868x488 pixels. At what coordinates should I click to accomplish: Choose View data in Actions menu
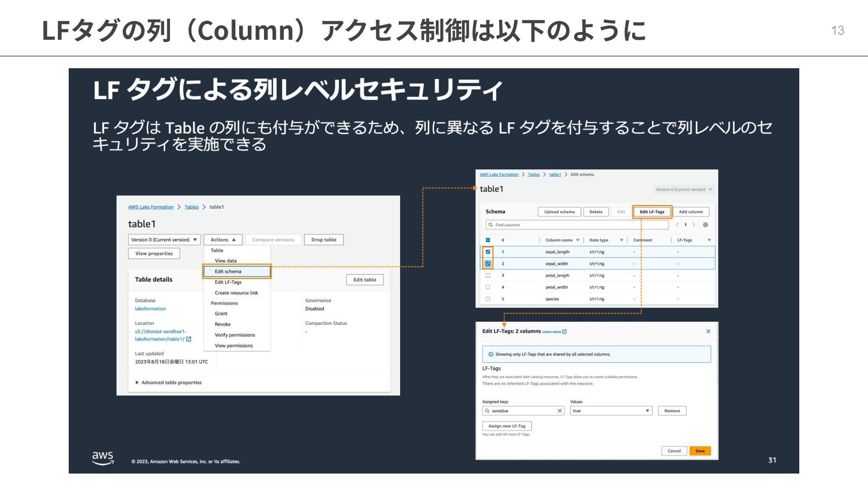[x=226, y=261]
